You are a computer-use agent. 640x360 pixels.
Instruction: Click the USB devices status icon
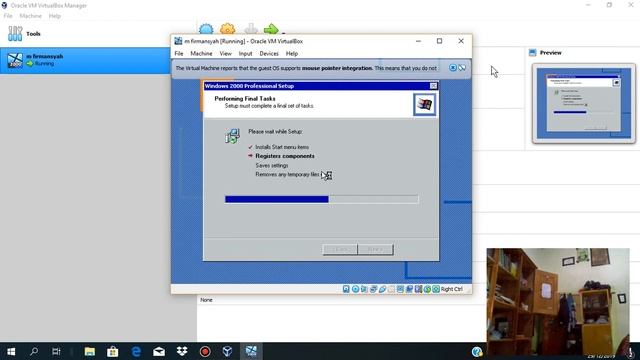point(382,289)
